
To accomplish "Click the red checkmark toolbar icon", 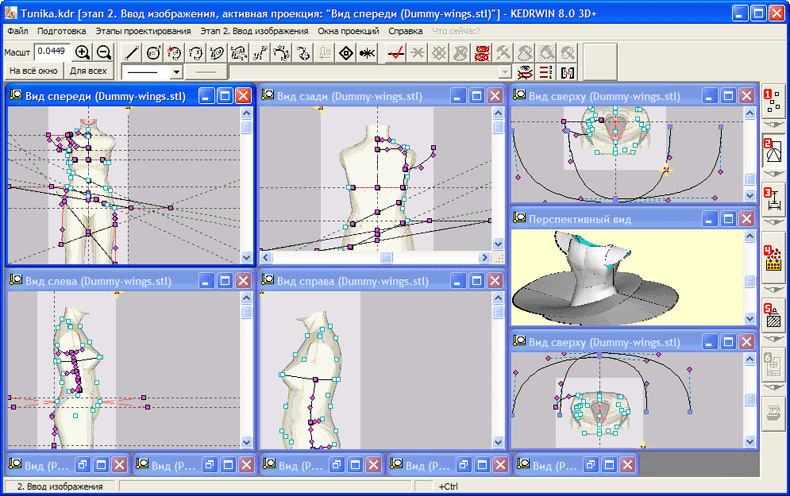I will coord(397,52).
